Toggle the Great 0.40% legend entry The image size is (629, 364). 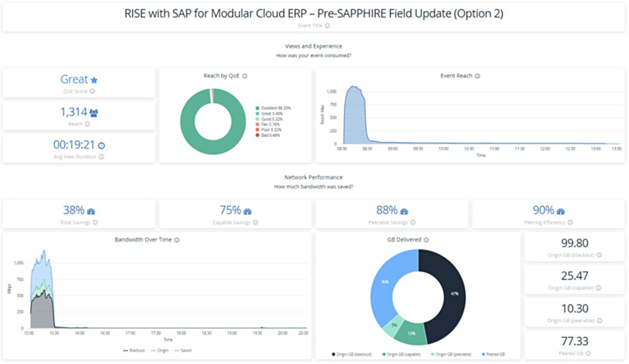pyautogui.click(x=269, y=114)
